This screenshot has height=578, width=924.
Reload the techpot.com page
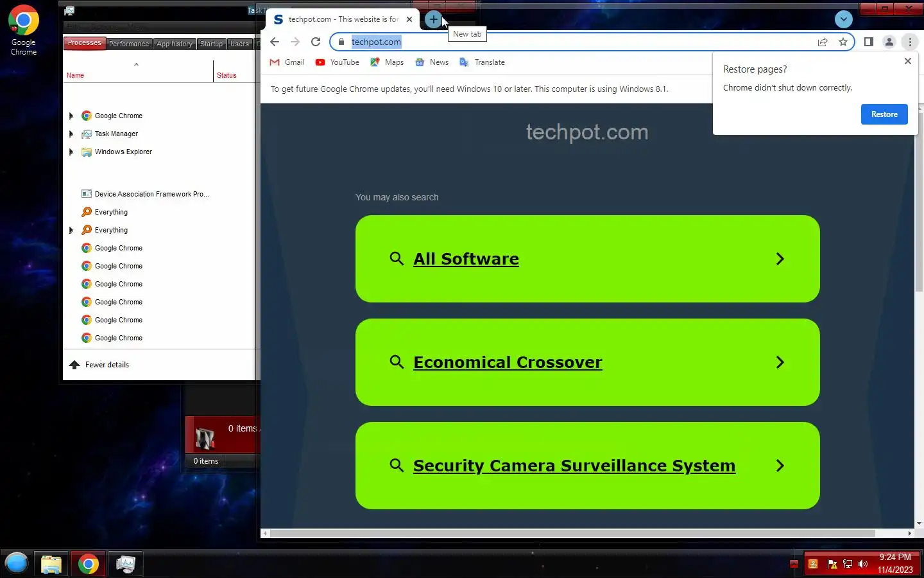316,42
